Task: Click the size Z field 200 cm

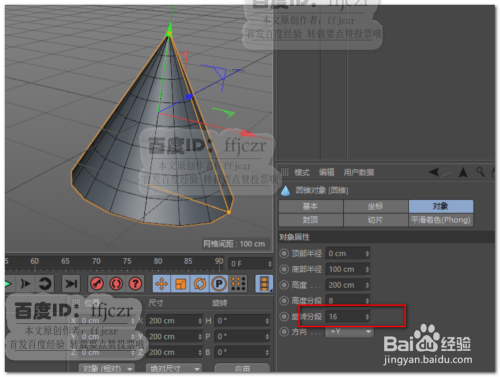Action: coord(174,352)
